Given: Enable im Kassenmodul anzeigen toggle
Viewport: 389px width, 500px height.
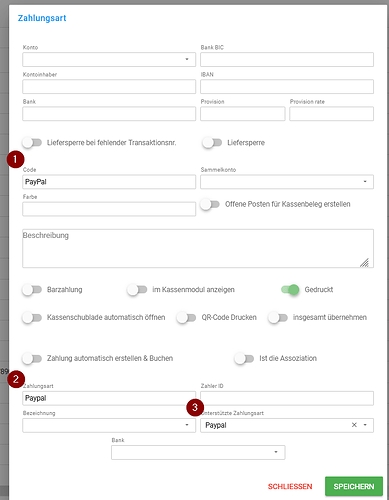Looking at the screenshot, I should coord(137,290).
